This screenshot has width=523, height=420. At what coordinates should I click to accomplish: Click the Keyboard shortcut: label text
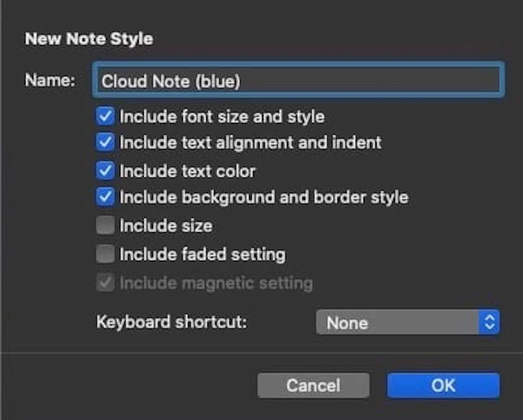pyautogui.click(x=171, y=322)
